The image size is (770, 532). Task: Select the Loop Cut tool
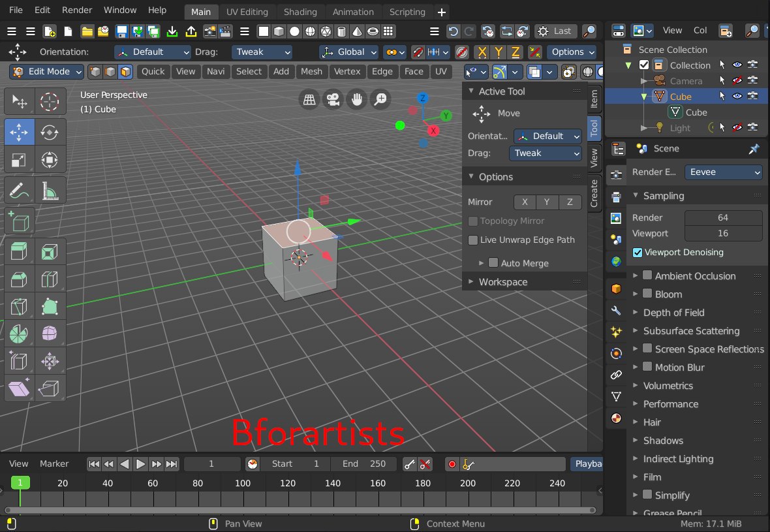50,279
